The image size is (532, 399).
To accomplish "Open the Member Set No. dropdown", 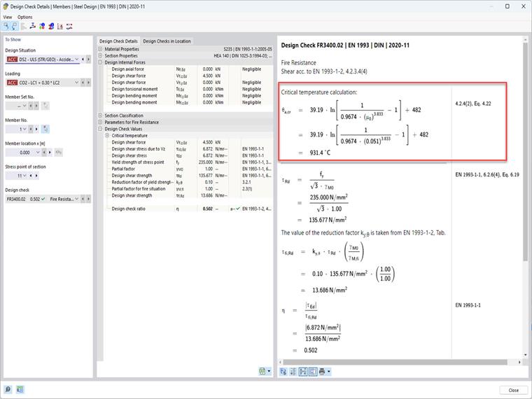I will [24, 106].
